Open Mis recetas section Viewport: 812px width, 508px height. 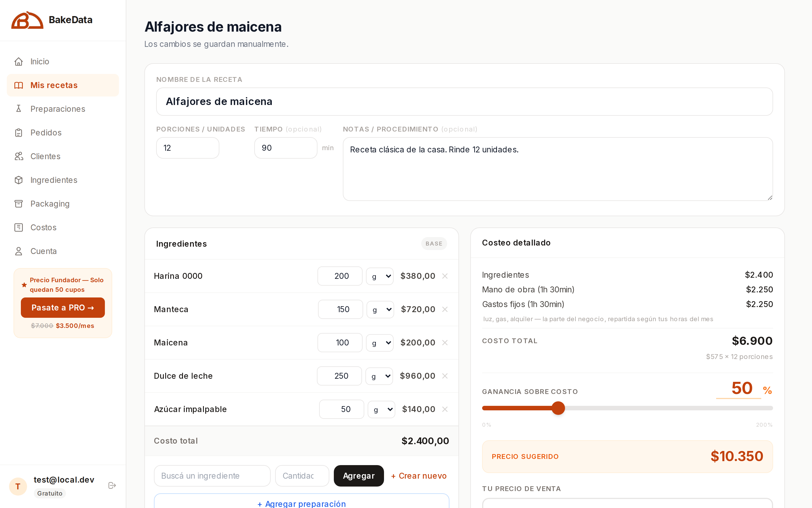click(x=63, y=85)
